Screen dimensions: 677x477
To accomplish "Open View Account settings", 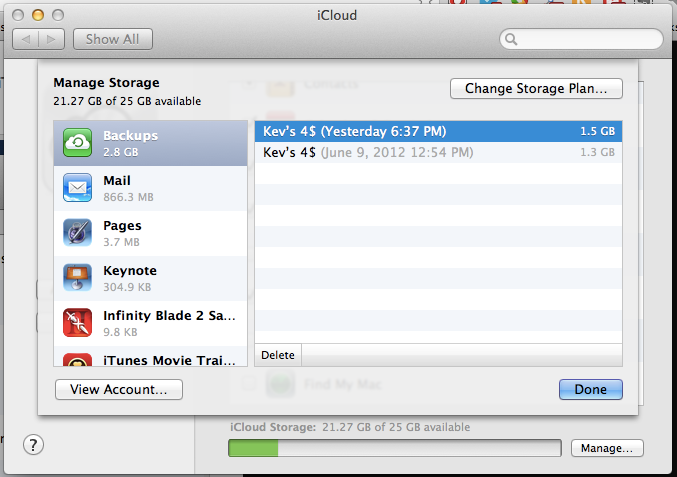I will (119, 389).
